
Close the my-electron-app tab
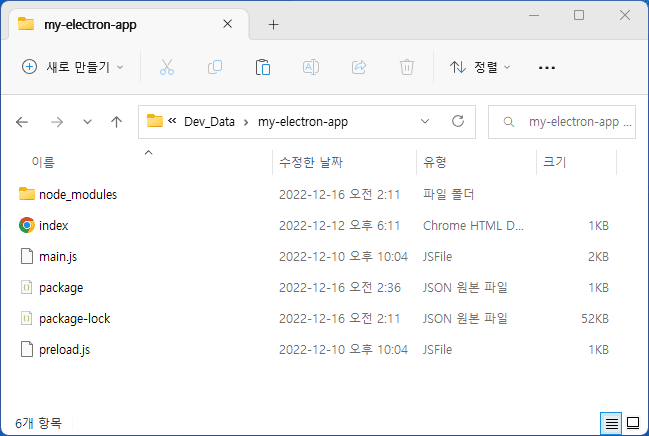click(x=227, y=24)
